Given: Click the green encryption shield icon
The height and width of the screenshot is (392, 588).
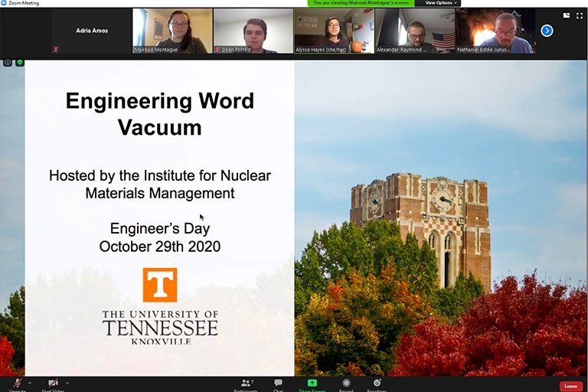Looking at the screenshot, I should click(20, 62).
